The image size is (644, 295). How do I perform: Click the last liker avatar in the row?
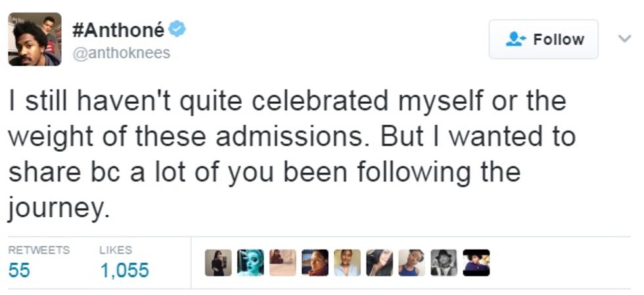tap(476, 263)
